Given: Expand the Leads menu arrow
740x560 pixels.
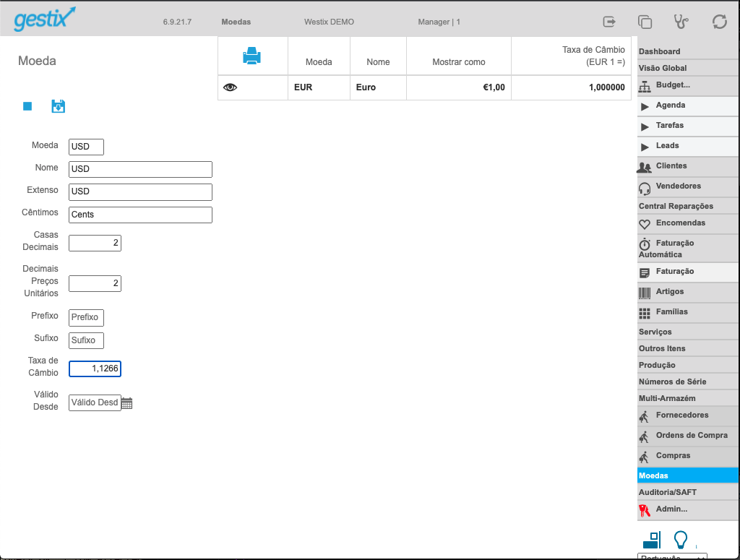Looking at the screenshot, I should pos(645,147).
